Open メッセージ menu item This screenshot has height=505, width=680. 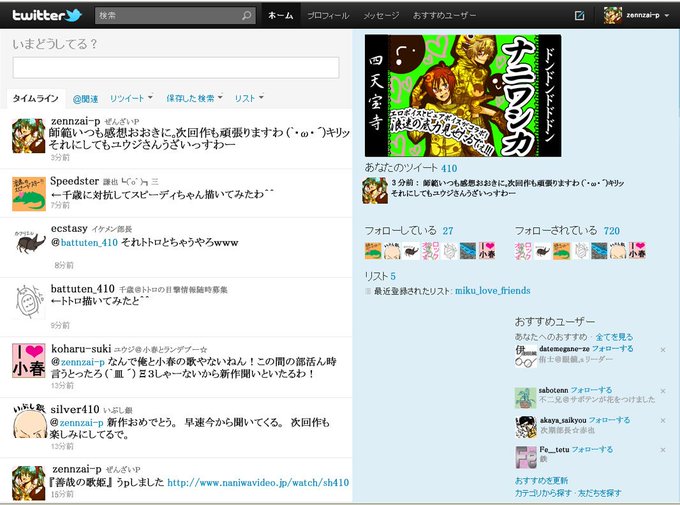coord(381,16)
